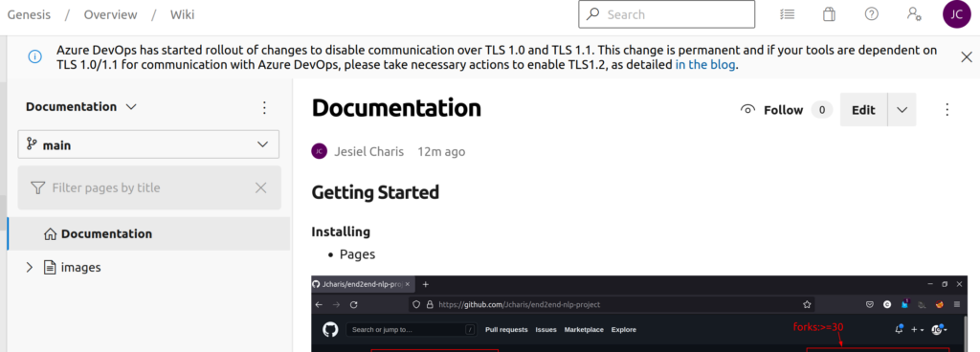This screenshot has height=352, width=980.
Task: Open the main branch selector
Action: 148,144
